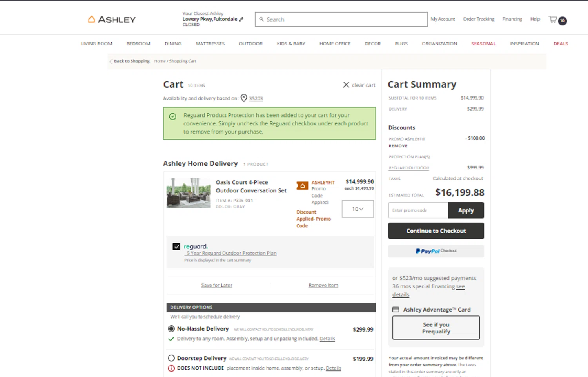Open the Bedroom menu
The height and width of the screenshot is (377, 588).
(138, 43)
